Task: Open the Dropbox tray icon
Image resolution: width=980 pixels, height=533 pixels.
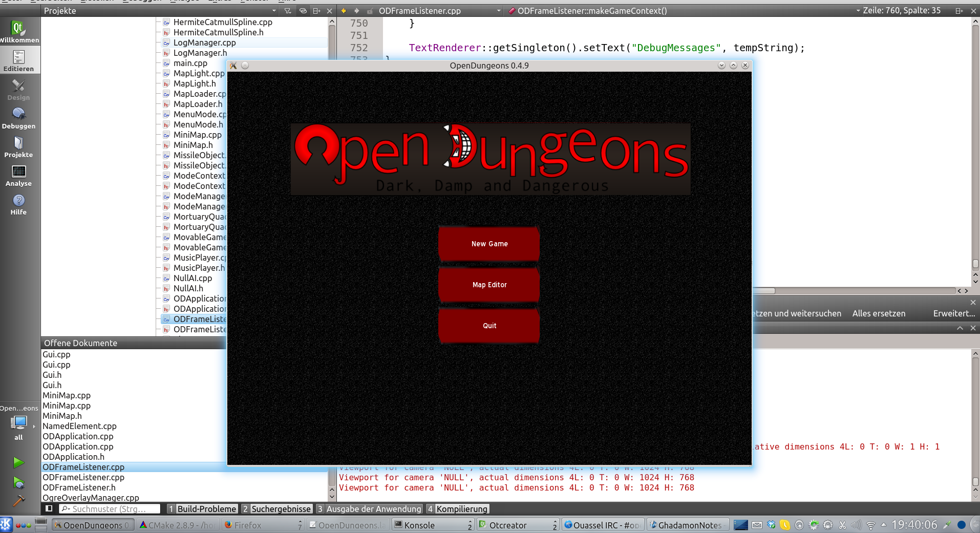Action: click(x=771, y=525)
